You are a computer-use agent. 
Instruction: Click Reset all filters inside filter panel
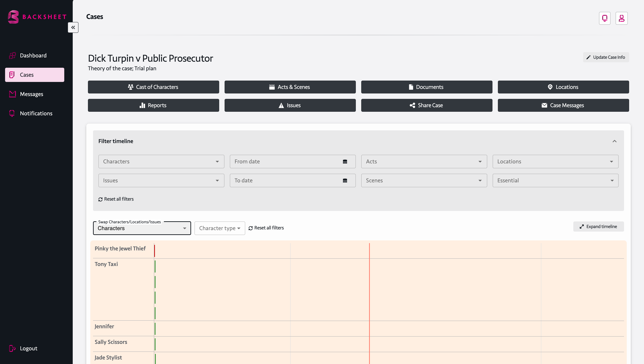tap(116, 199)
